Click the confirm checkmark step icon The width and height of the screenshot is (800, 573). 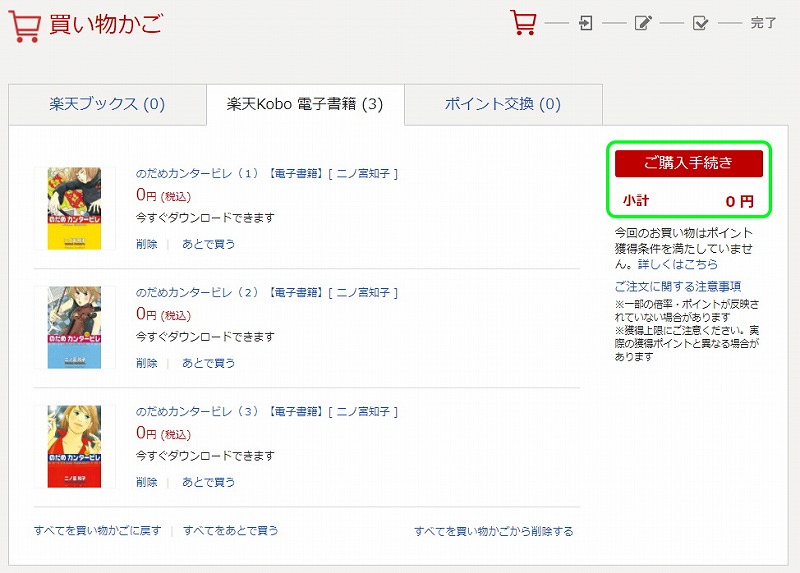pos(701,23)
